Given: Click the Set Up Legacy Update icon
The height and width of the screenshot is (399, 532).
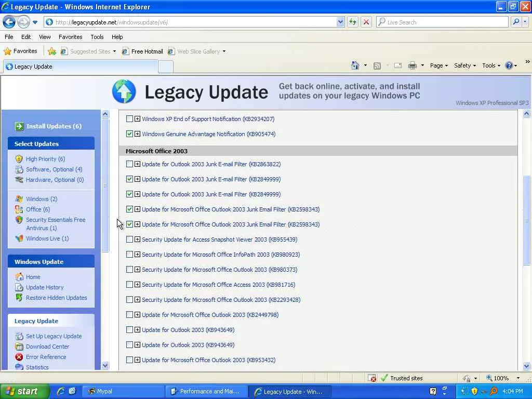Looking at the screenshot, I should tap(19, 336).
